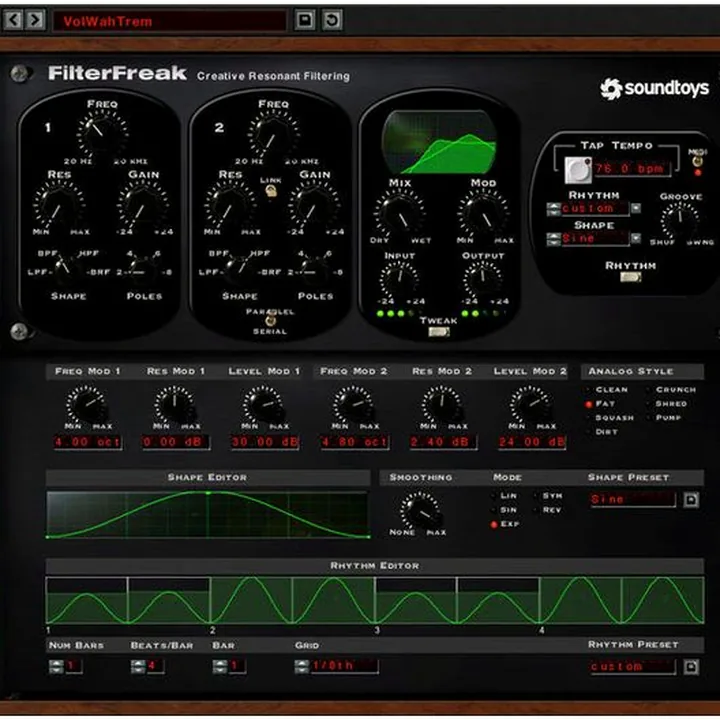Select Shred analog style
The height and width of the screenshot is (720, 720).
[667, 404]
